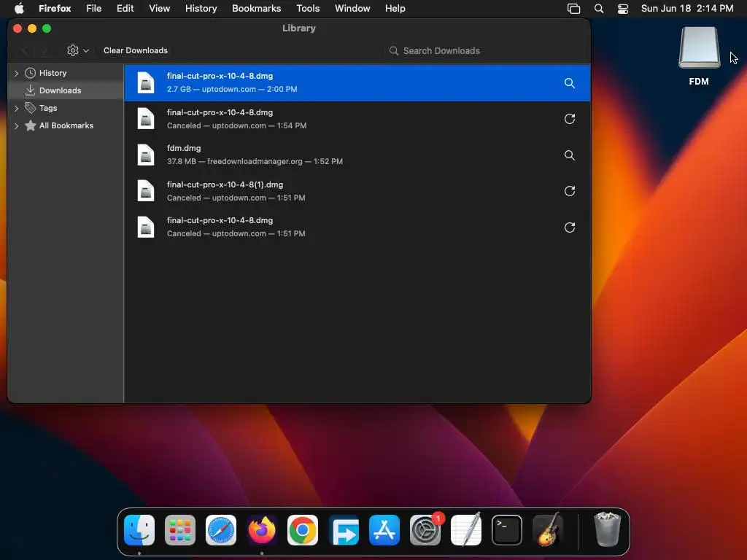Select 'Canceled — uptodown.com — 1:54 PM' row

pyautogui.click(x=237, y=125)
